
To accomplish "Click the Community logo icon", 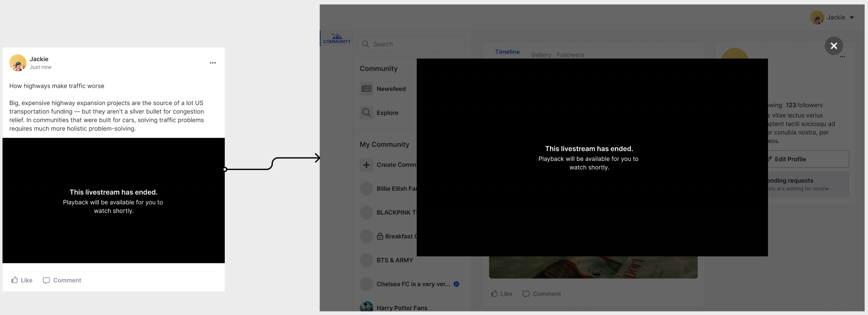I will tap(337, 39).
